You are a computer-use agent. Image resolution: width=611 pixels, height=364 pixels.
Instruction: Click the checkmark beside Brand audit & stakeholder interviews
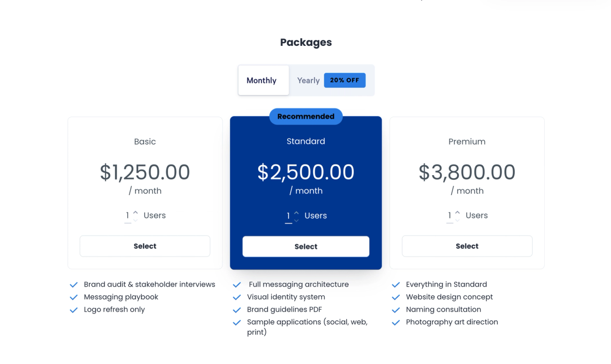pos(73,284)
